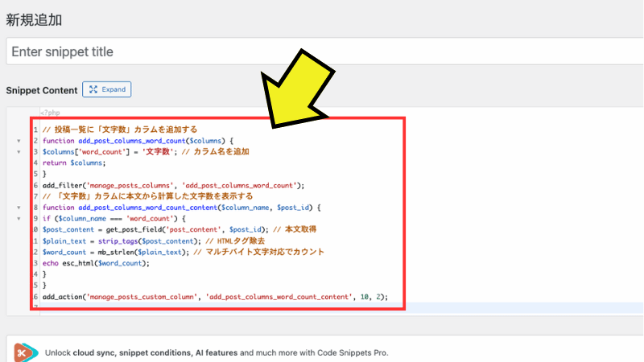This screenshot has height=362, width=644.
Task: Toggle fold arrow beside the if statement line
Action: [19, 219]
